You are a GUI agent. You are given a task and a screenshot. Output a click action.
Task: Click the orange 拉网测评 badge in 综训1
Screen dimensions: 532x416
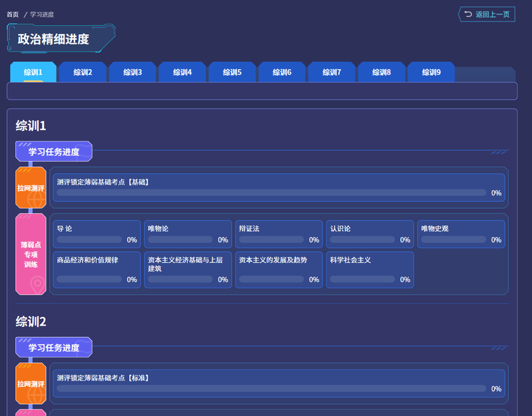(31, 188)
